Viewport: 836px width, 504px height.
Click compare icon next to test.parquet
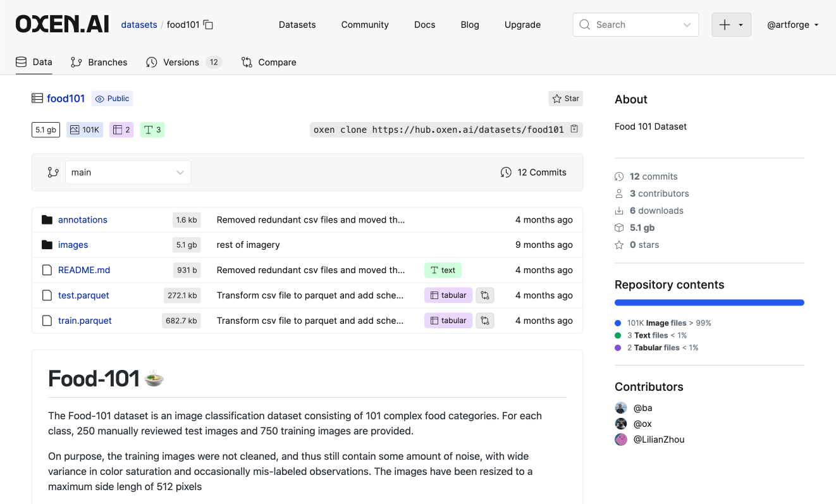(484, 295)
